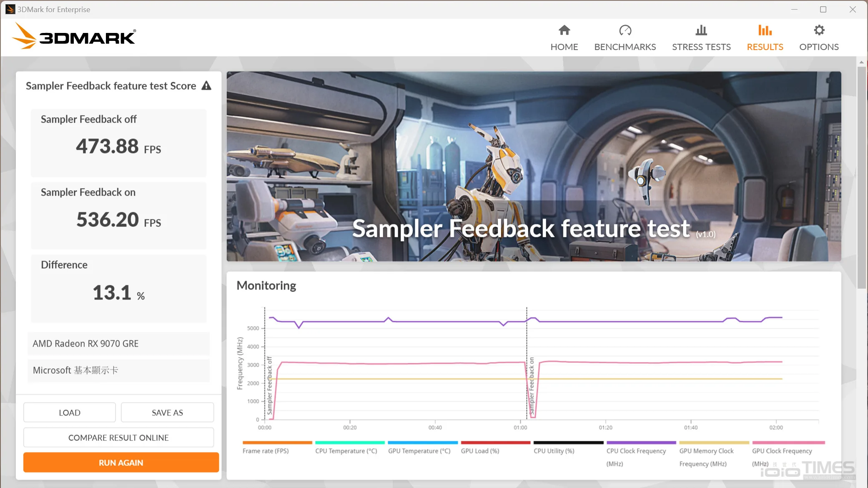Click the 473.88 FPS score value
The image size is (868, 488).
click(118, 146)
